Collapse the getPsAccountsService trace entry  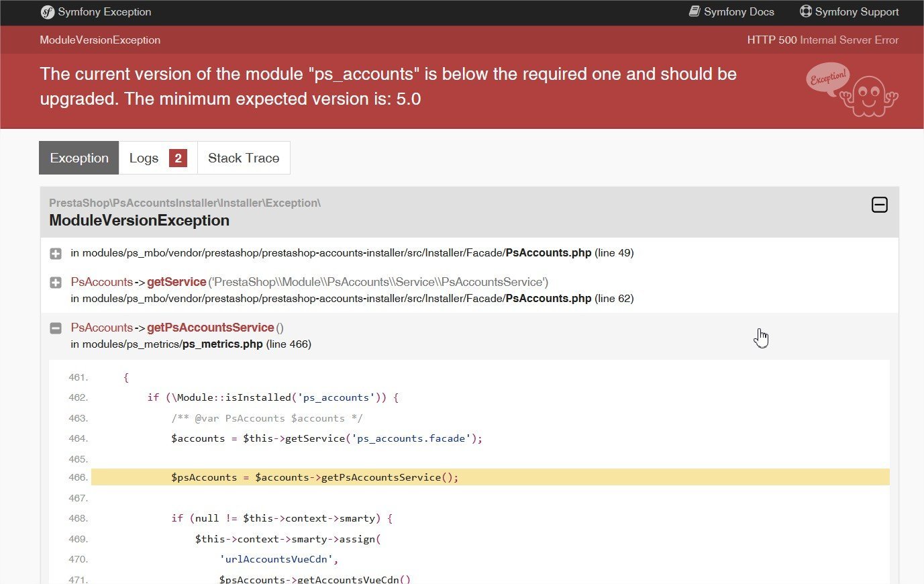(56, 328)
